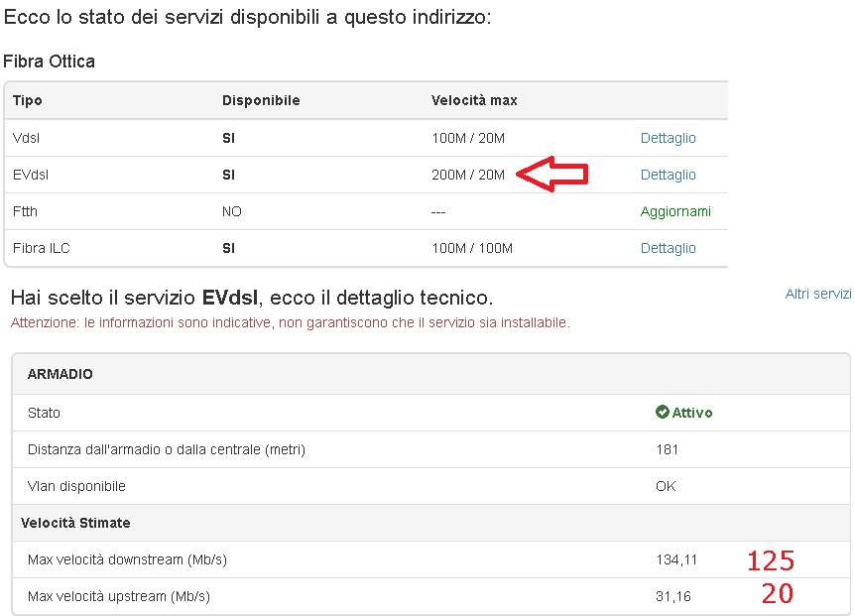Select the Ftth service name cell
The width and height of the screenshot is (854, 616).
click(x=25, y=211)
